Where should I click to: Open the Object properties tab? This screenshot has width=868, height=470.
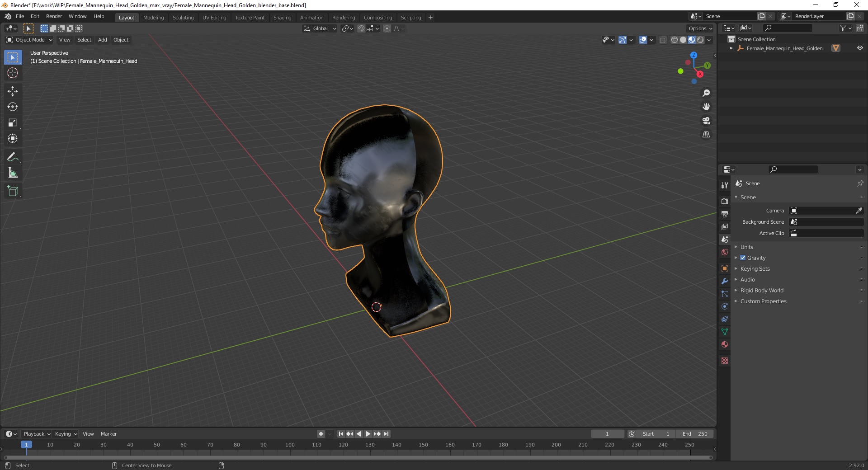725,268
